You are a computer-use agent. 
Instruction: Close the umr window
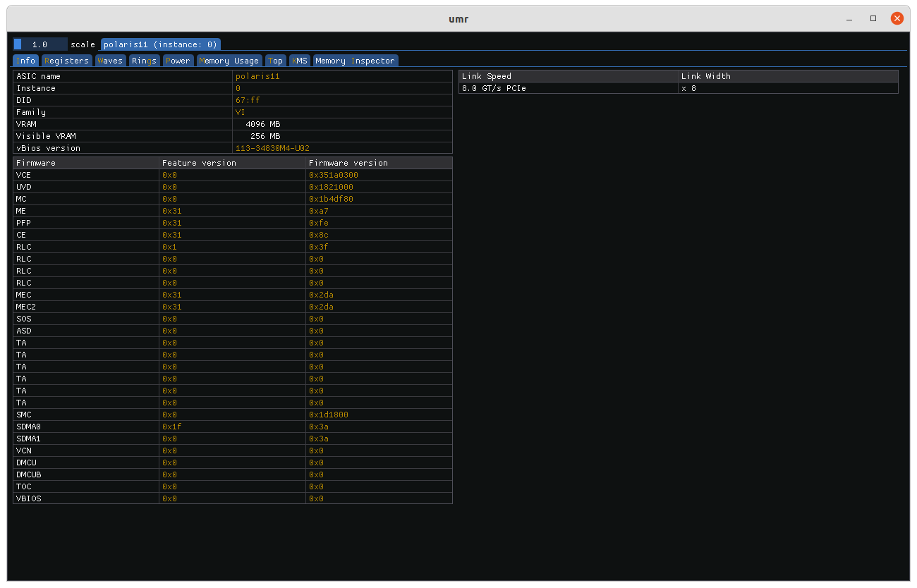coord(897,18)
